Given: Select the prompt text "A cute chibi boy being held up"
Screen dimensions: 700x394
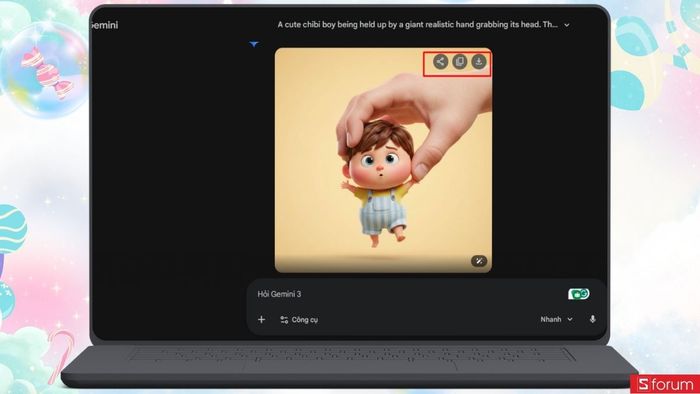Looking at the screenshot, I should tap(332, 25).
